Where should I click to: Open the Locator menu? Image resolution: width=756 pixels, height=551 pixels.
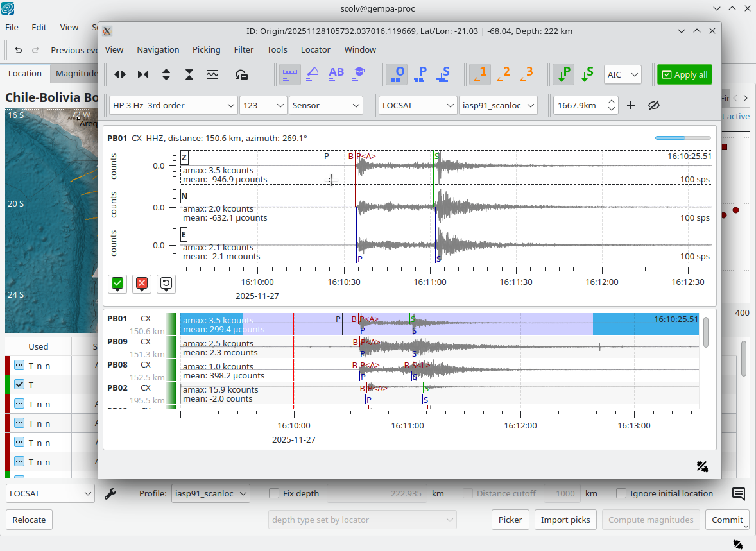[315, 49]
